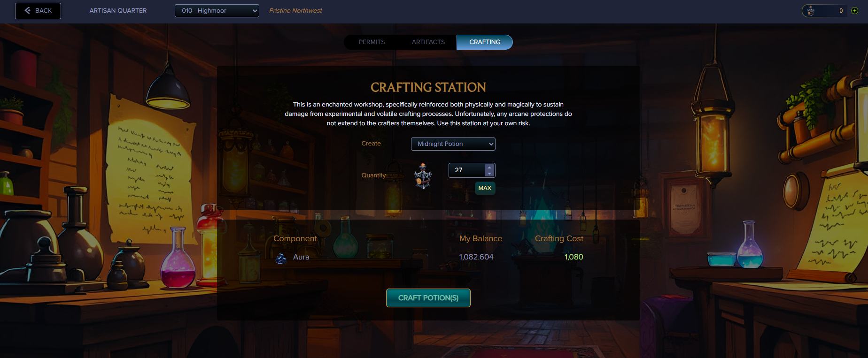Switch to the Permits tab
This screenshot has height=358, width=868.
[x=372, y=42]
